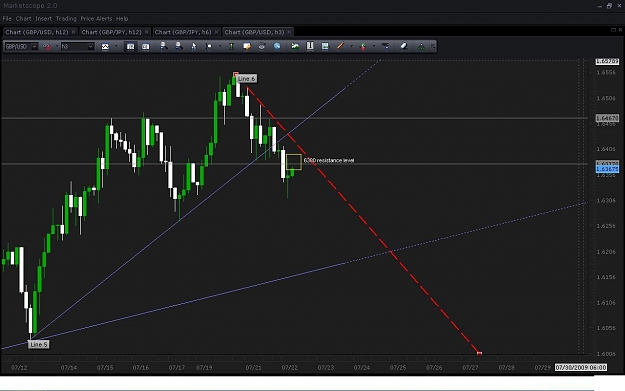Expand the chart type dropdown arrow

(x=116, y=47)
